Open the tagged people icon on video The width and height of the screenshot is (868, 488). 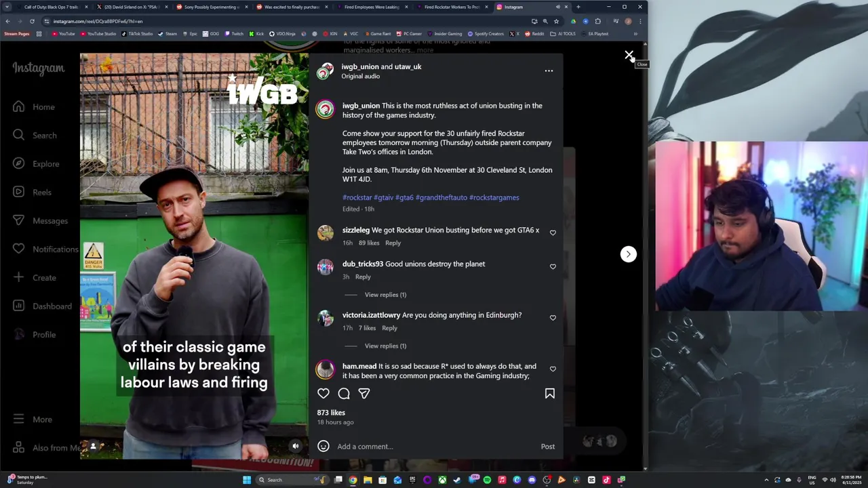click(93, 446)
